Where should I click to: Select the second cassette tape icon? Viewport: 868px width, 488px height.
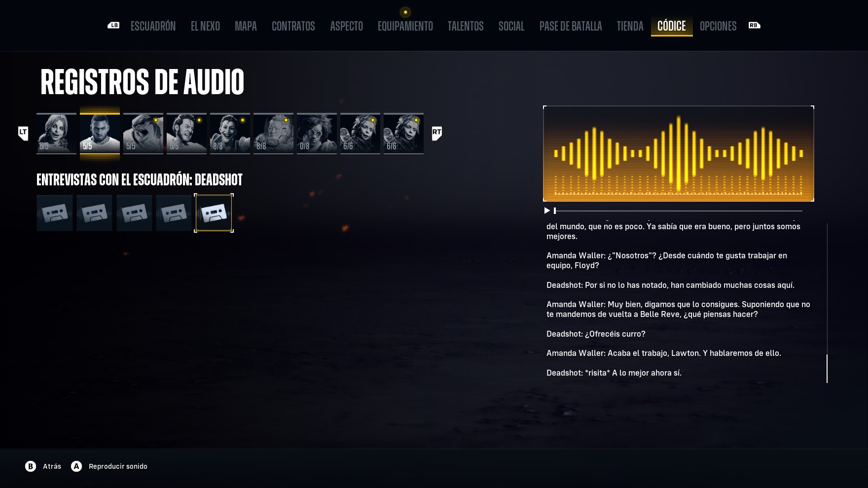94,213
